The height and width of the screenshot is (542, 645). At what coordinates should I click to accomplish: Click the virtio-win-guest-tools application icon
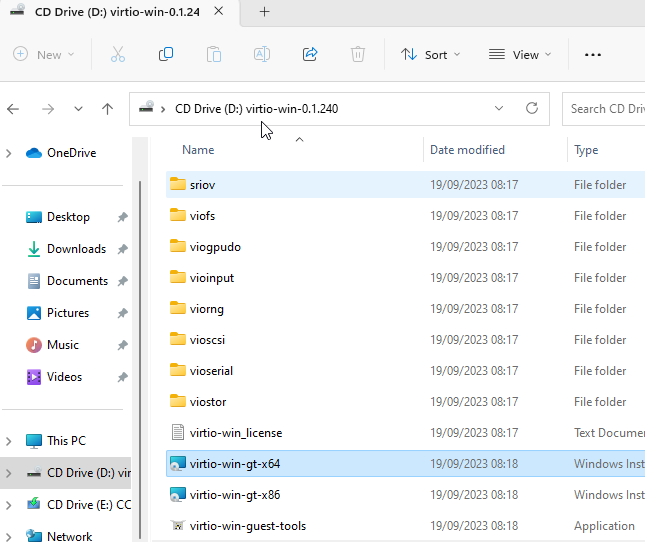click(x=178, y=525)
